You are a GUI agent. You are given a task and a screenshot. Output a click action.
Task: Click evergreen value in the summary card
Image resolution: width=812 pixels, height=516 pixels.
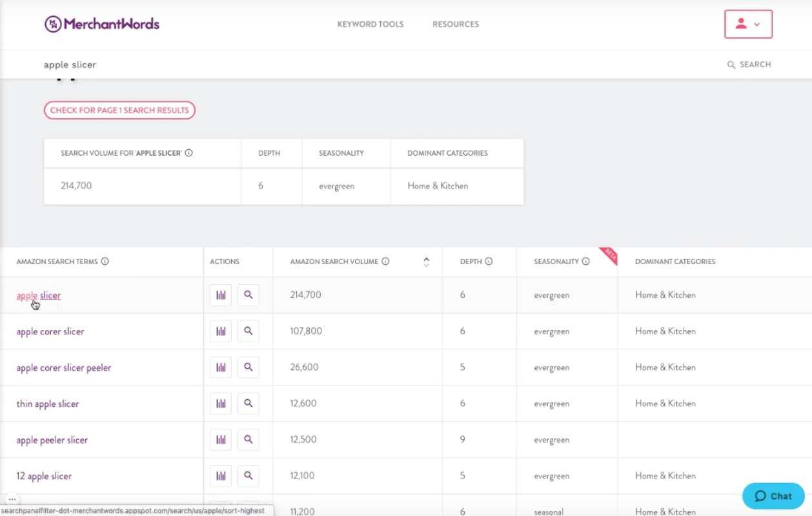(336, 186)
